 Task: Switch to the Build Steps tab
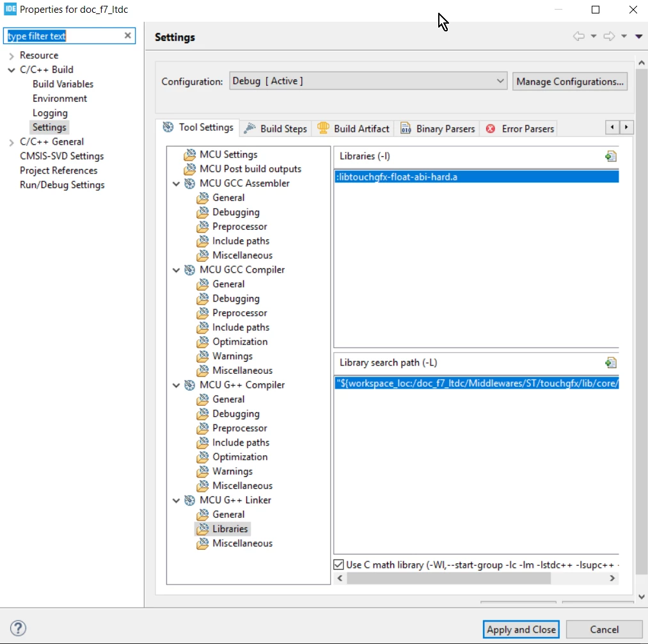point(276,129)
